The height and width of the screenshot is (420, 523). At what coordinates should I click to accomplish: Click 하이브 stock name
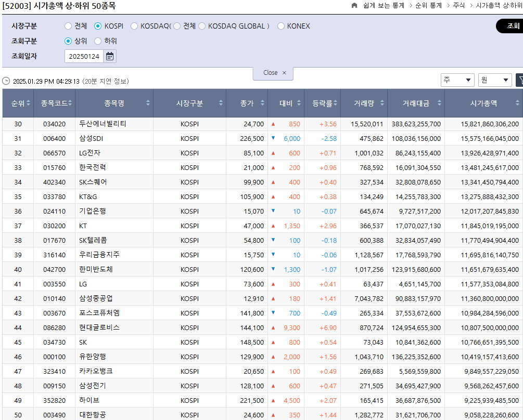point(89,400)
